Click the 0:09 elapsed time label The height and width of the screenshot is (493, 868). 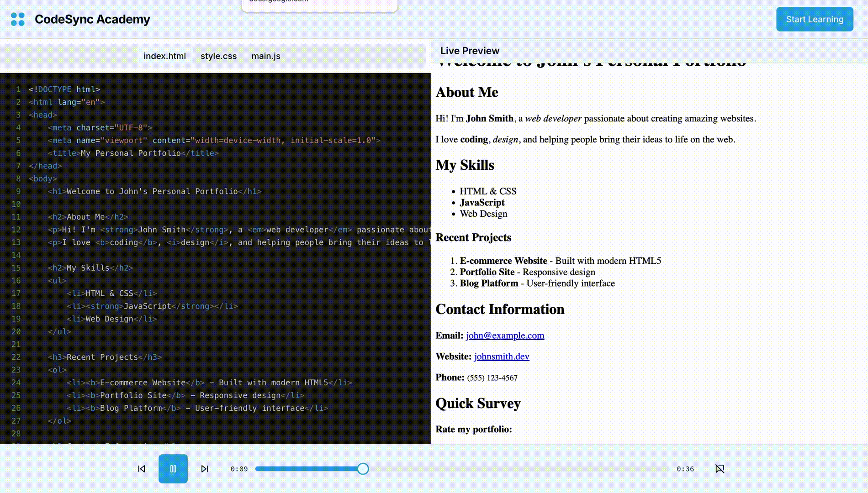pyautogui.click(x=239, y=469)
